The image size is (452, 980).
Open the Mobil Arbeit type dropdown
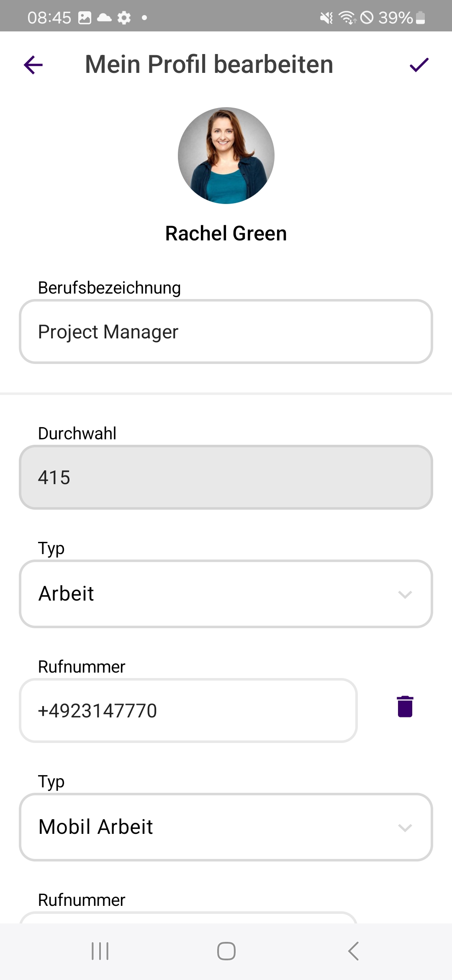click(x=226, y=827)
